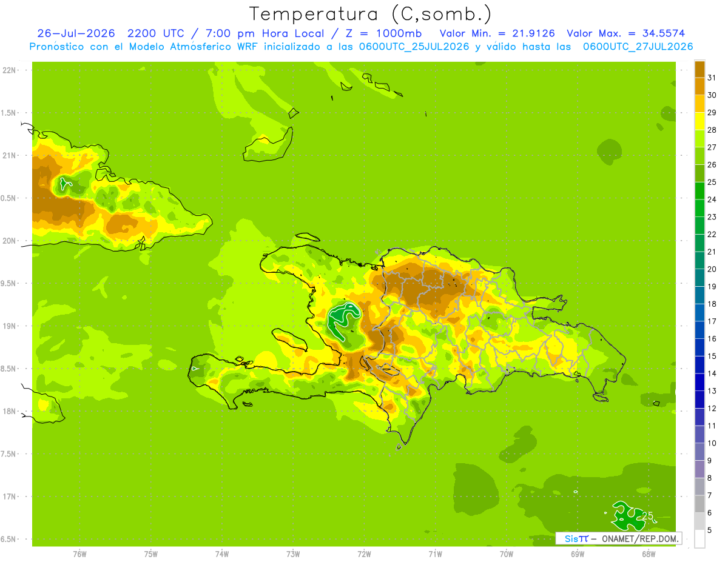Click the "17N" latitude label

click(x=10, y=497)
